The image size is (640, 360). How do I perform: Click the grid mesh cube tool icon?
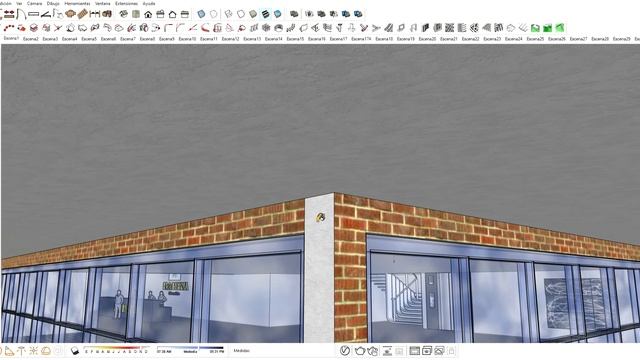coord(266,28)
